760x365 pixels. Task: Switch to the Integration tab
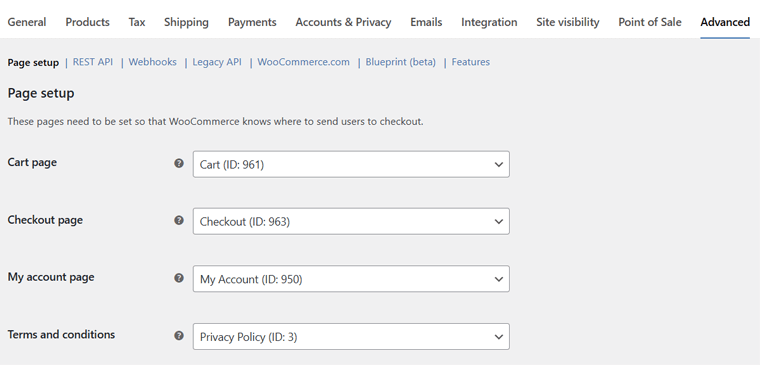(489, 22)
